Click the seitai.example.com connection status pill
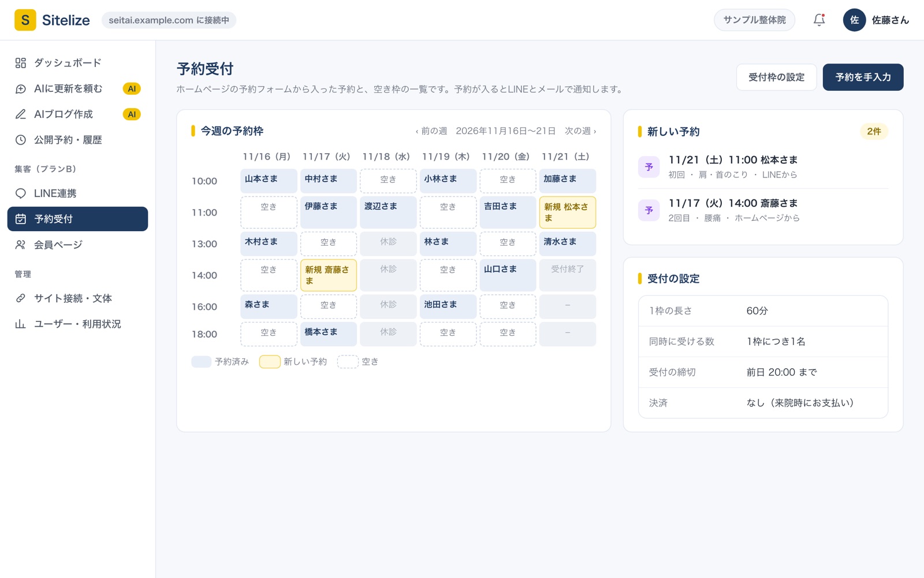The height and width of the screenshot is (578, 924). click(169, 20)
